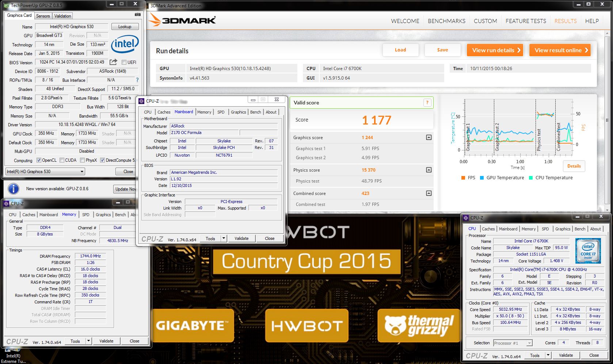Open Tools dropdown arrow in CPU-Z CPU window
Screen dimensions: 613x364
point(548,355)
